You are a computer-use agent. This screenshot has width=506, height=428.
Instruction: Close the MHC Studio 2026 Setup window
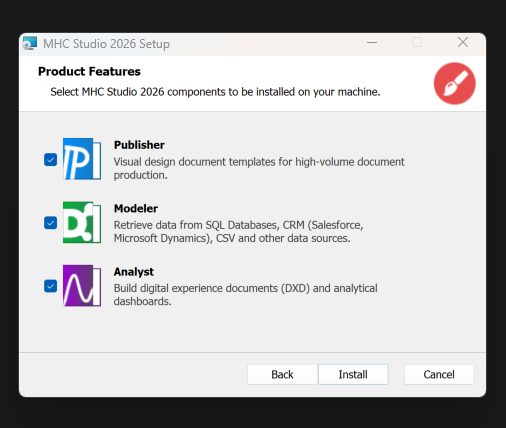coord(463,42)
